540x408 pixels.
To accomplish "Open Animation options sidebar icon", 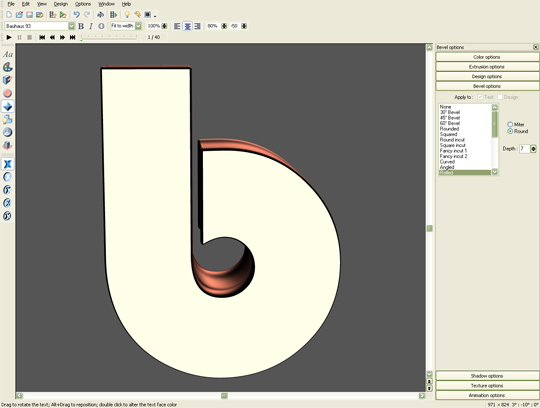I will [8, 145].
